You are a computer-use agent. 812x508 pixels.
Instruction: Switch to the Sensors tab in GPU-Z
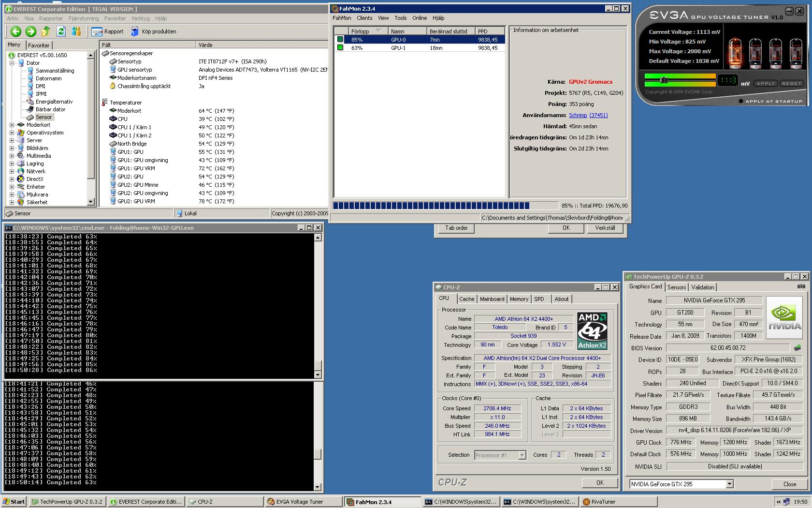(x=677, y=287)
